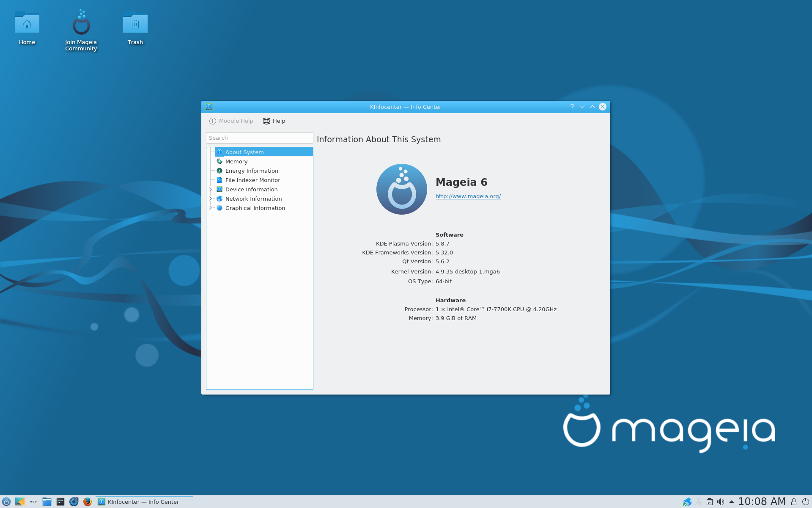Click the Mageia cauldron logo image
Viewport: 812px width, 508px height.
point(402,189)
